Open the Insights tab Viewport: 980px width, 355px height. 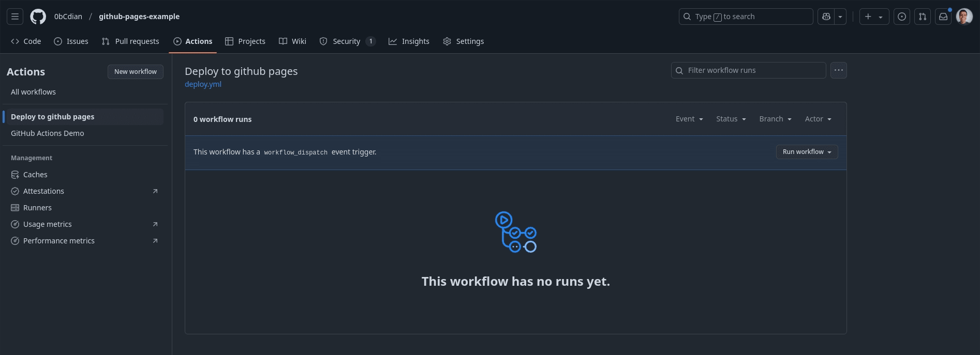(409, 41)
